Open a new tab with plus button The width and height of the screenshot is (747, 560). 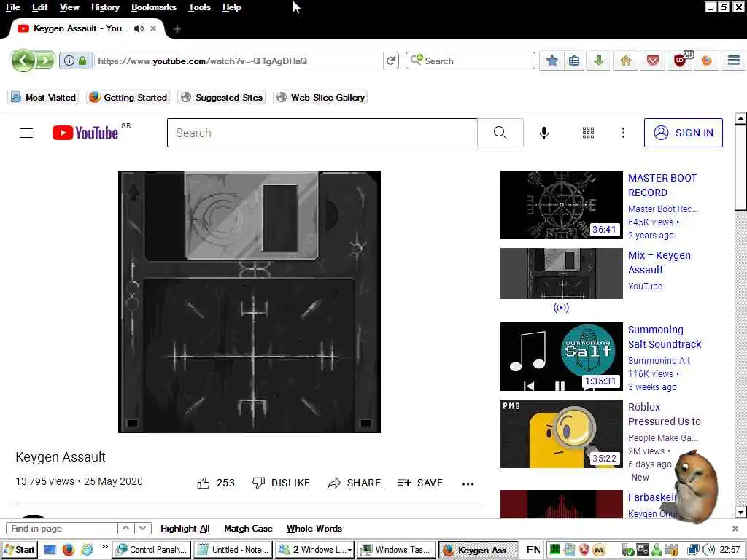point(177,29)
